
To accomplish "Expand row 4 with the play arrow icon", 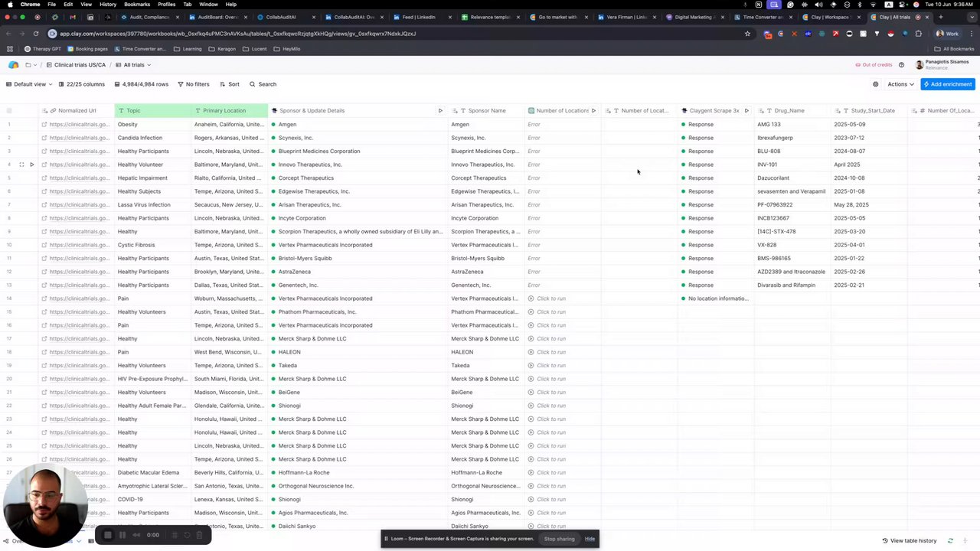I will coord(31,165).
